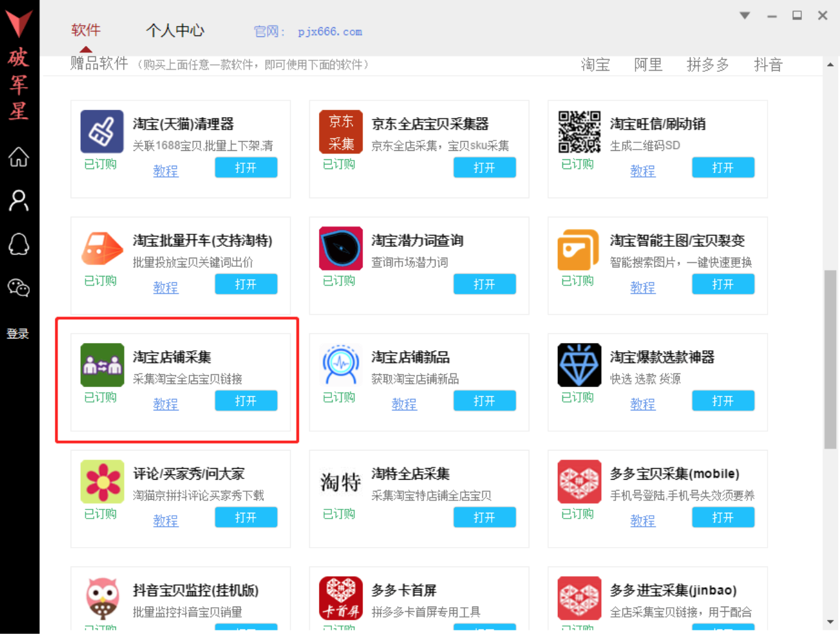Click 打开 for 多多宝贝采集(mobile)
Viewport: 840px width, 637px height.
(723, 517)
